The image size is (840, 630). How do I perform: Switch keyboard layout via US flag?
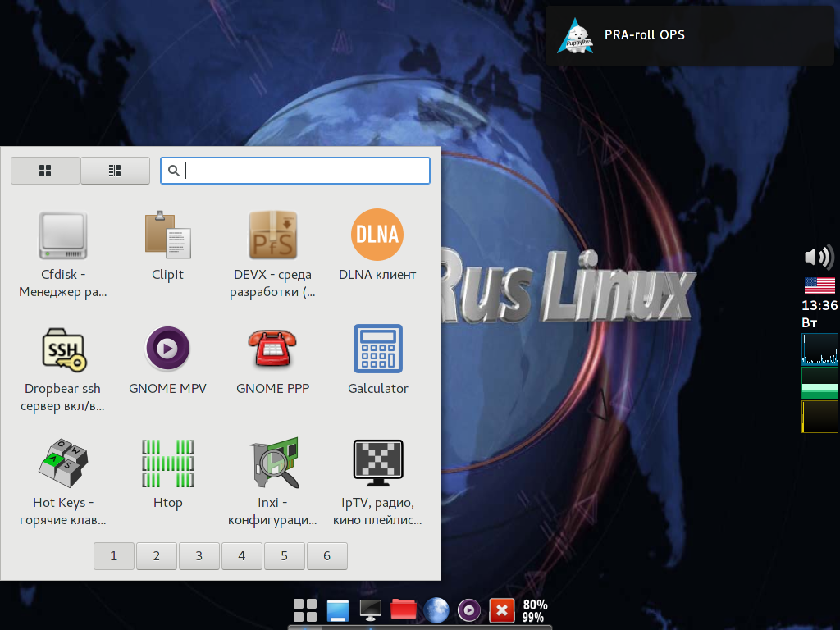[x=819, y=285]
